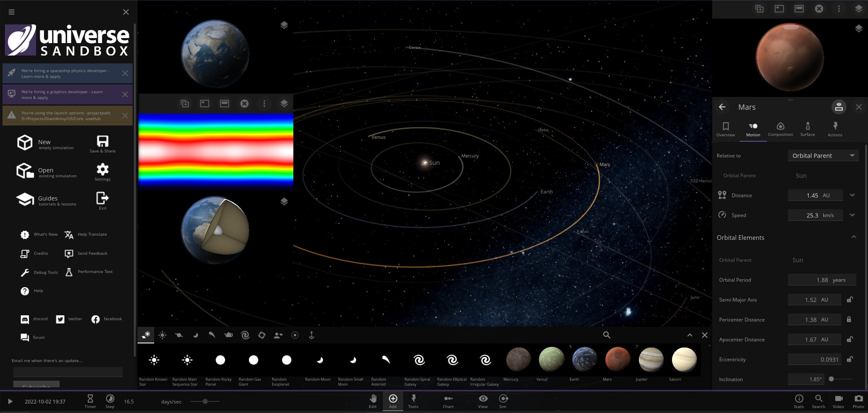This screenshot has width=868, height=413.
Task: Toggle lock on Pericenter Distance
Action: tap(849, 319)
